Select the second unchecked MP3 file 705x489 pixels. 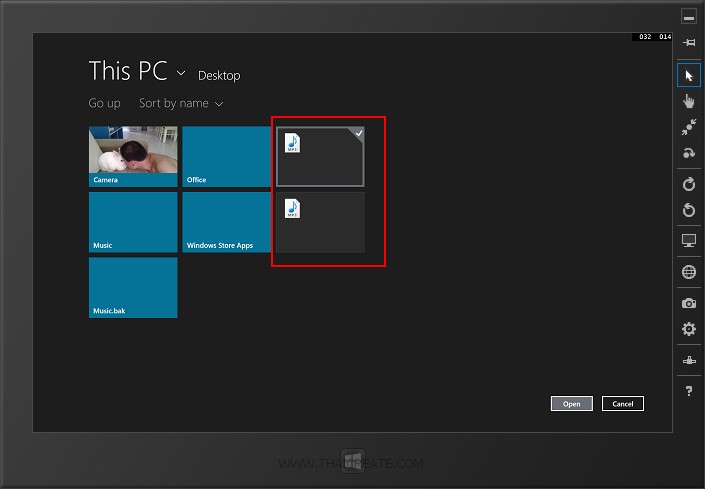click(x=320, y=223)
